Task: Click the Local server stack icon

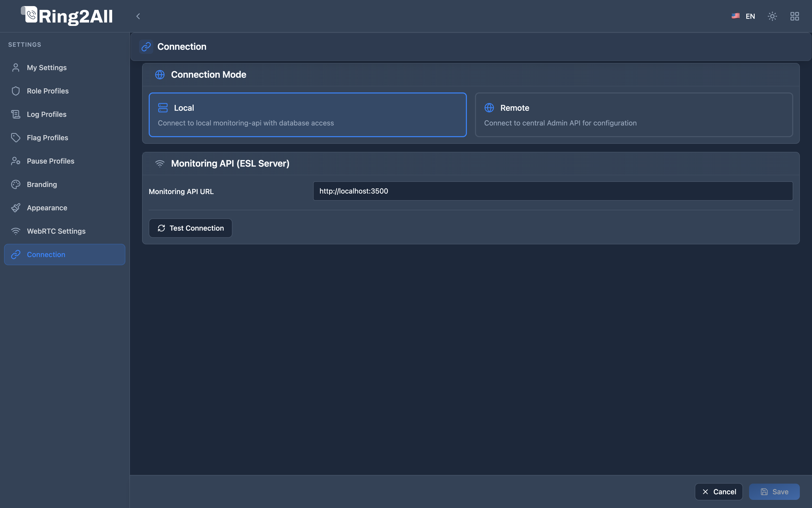Action: point(163,108)
